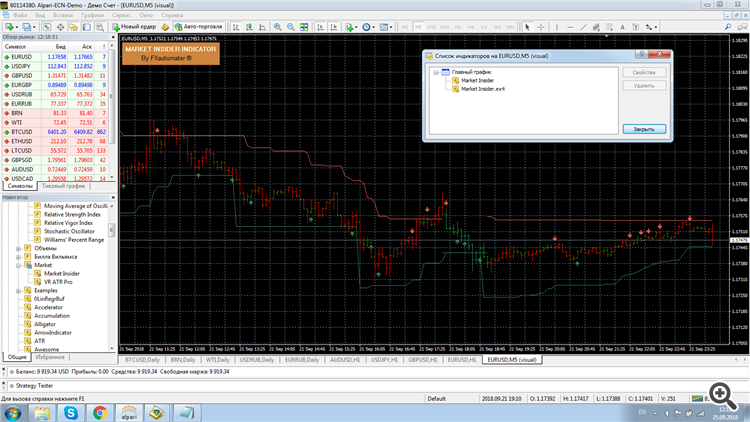The height and width of the screenshot is (422, 750).
Task: Toggle the Navigator star-folder icon
Action: 73,27
